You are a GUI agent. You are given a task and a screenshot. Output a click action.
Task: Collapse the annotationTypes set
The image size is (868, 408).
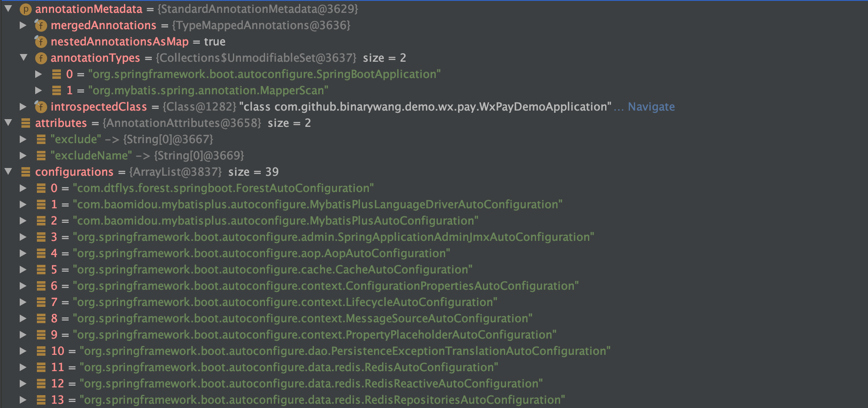pos(24,57)
